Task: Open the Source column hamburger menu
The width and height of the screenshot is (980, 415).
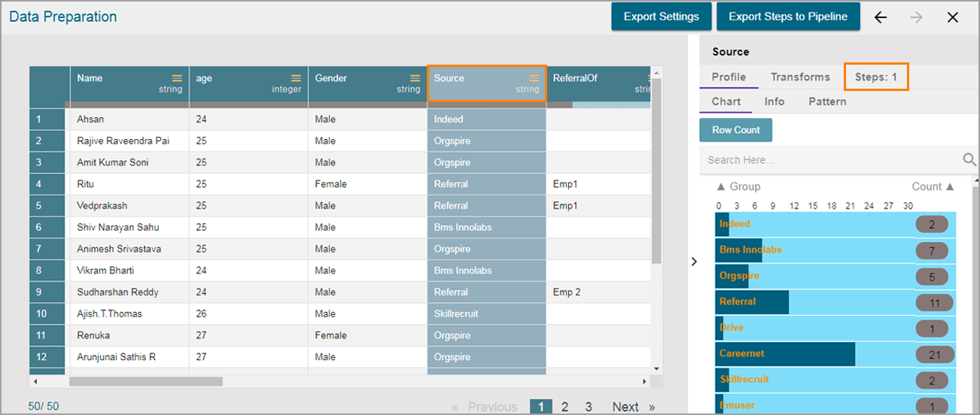Action: click(534, 78)
